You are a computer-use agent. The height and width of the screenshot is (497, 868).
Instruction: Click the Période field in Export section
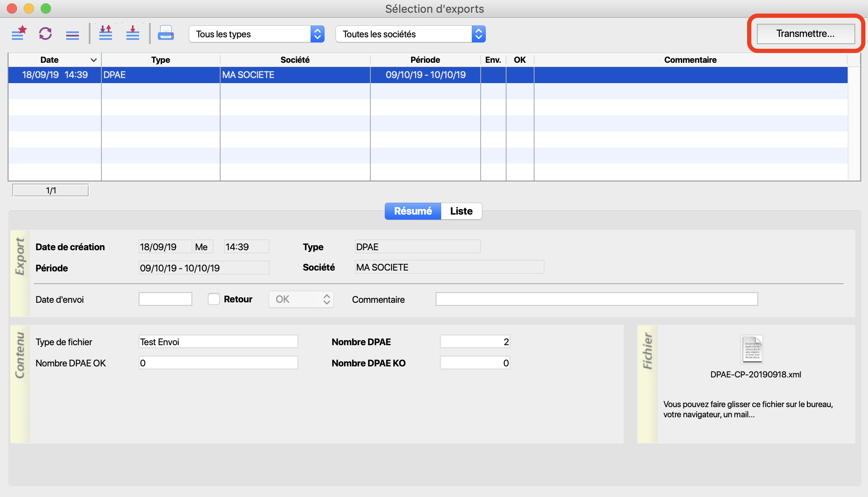204,268
